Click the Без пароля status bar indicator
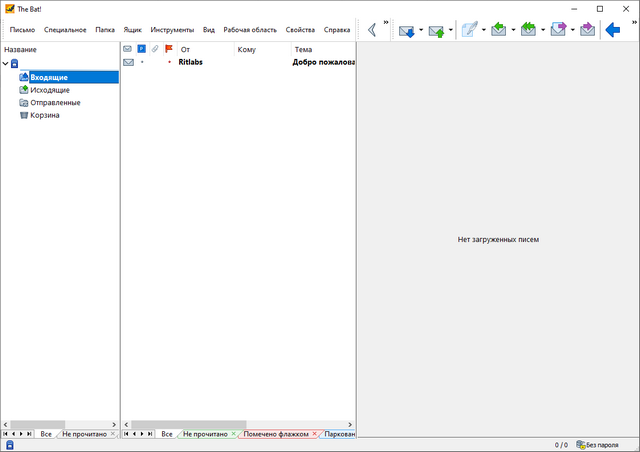The width and height of the screenshot is (640, 452). point(597,445)
